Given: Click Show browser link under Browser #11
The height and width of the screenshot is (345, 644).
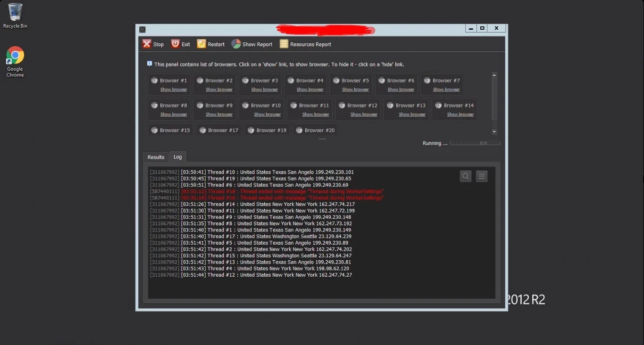Looking at the screenshot, I should pos(316,115).
